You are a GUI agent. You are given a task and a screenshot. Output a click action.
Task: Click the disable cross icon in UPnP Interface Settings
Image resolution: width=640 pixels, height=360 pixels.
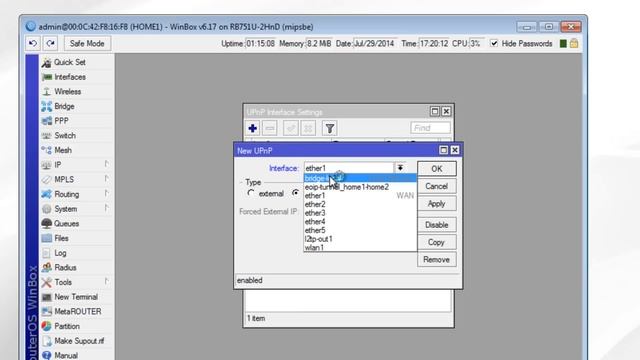[x=308, y=129]
